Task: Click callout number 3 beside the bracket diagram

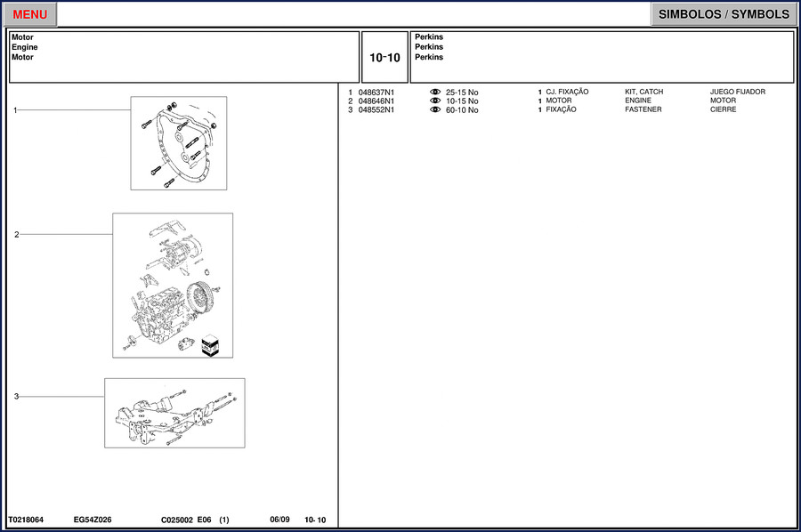Action: pyautogui.click(x=16, y=396)
